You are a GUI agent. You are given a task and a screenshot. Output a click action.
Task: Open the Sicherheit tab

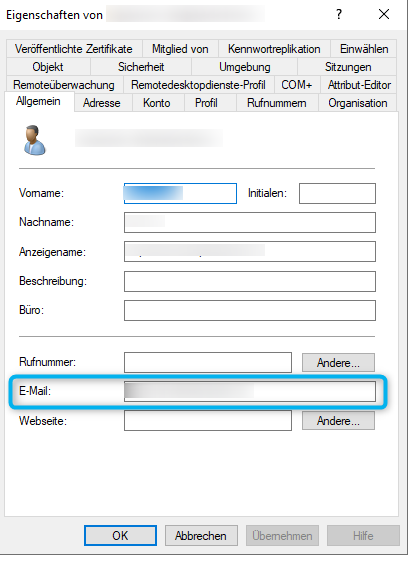pos(141,67)
